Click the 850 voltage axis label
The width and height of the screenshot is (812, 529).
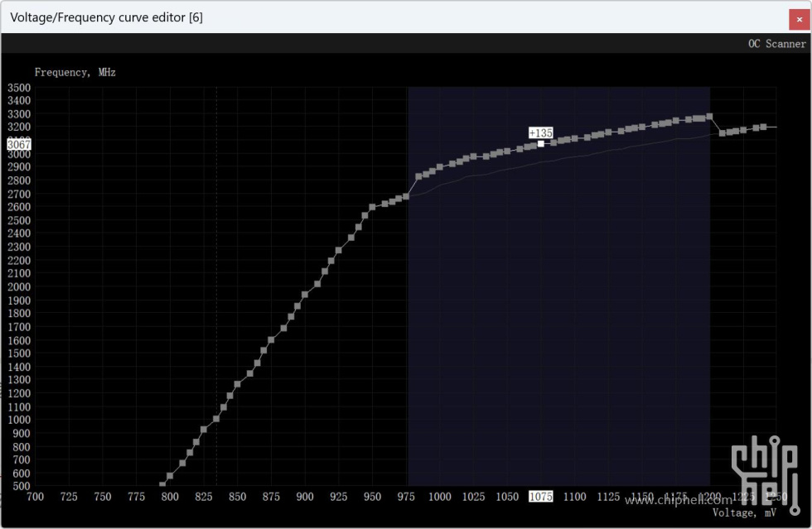click(x=237, y=497)
